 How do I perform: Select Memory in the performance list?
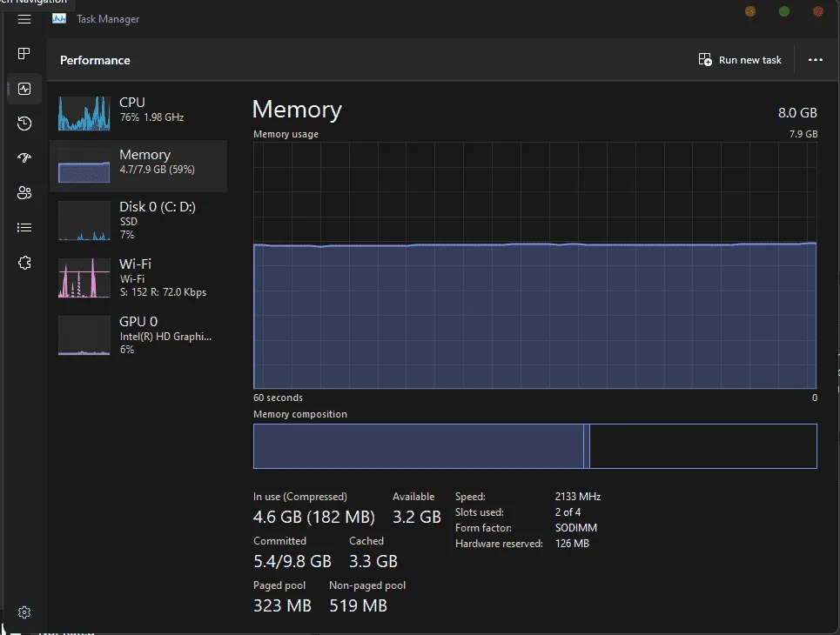pyautogui.click(x=138, y=166)
